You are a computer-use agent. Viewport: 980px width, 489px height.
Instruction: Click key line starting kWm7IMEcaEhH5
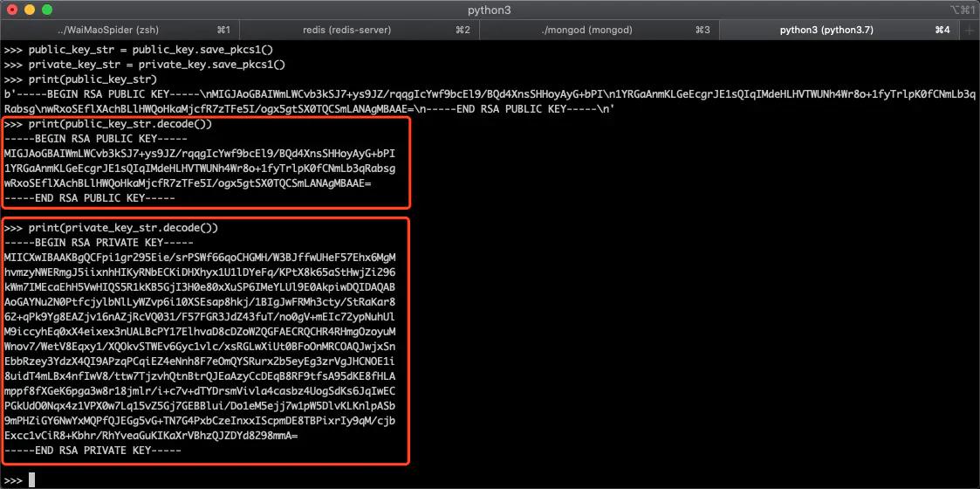coord(199,287)
